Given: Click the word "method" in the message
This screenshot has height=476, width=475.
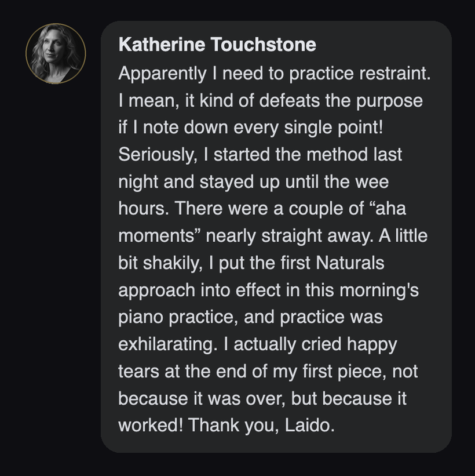Looking at the screenshot, I should click(337, 155).
